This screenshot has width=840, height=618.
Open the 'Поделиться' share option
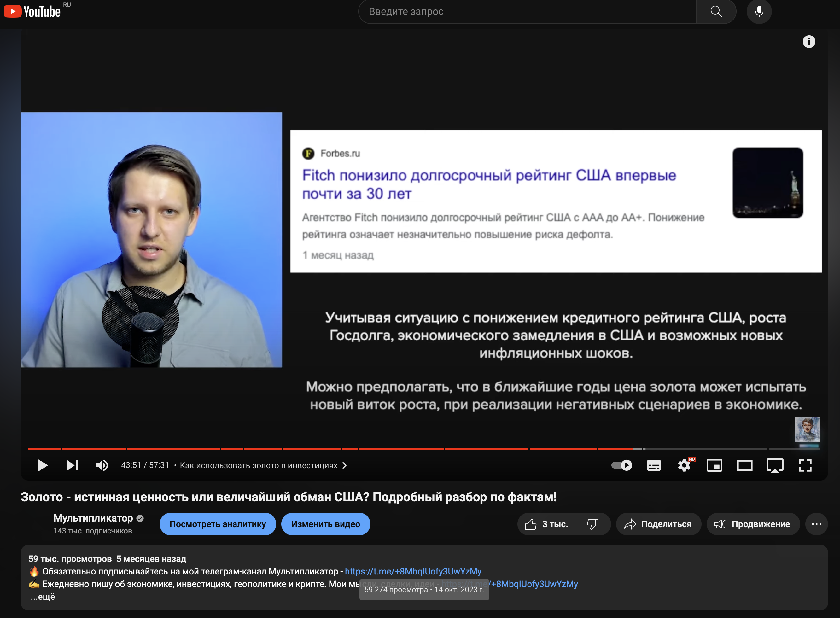(x=658, y=524)
